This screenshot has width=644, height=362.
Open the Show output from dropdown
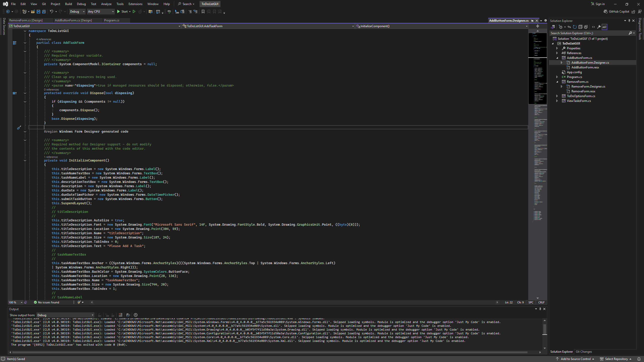65,315
